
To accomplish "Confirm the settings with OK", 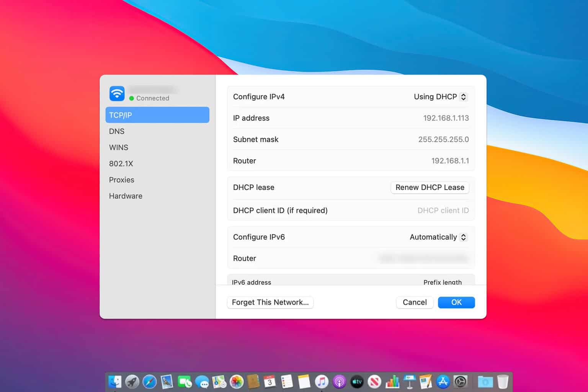I will point(456,302).
